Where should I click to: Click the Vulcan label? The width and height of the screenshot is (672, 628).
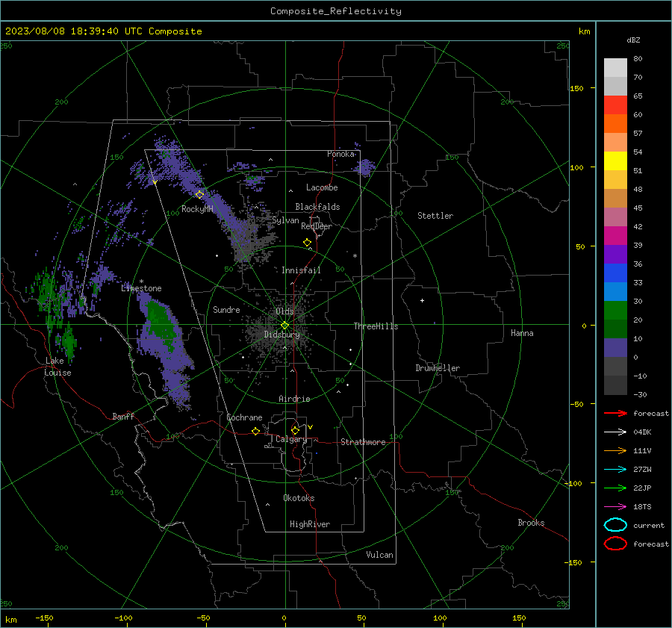tap(379, 555)
